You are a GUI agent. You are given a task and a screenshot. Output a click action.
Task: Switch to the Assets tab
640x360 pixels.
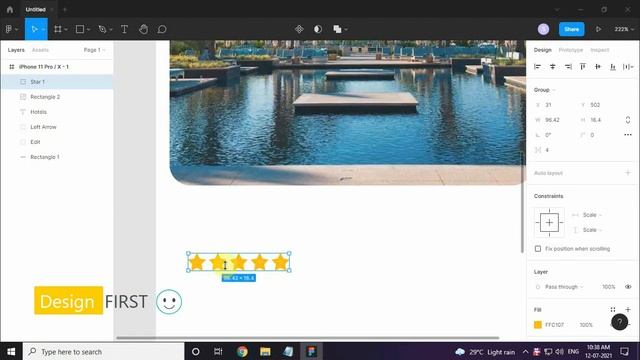pos(40,50)
